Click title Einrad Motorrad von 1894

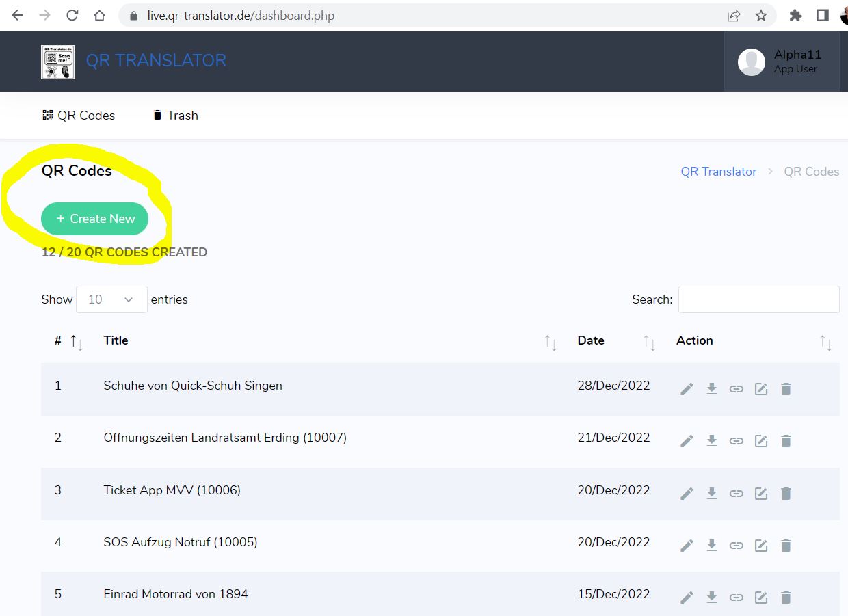176,594
